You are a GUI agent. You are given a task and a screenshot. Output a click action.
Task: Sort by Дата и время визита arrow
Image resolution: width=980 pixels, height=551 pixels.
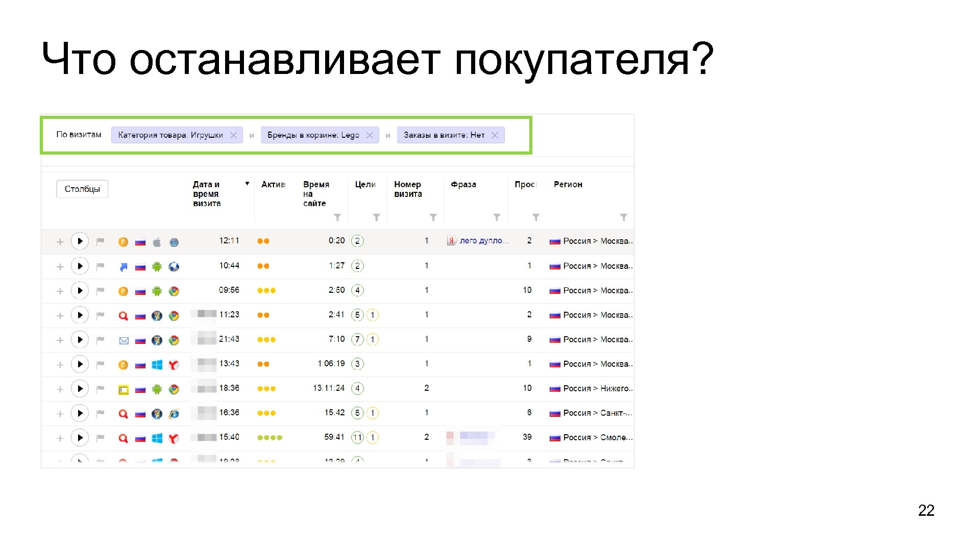247,184
